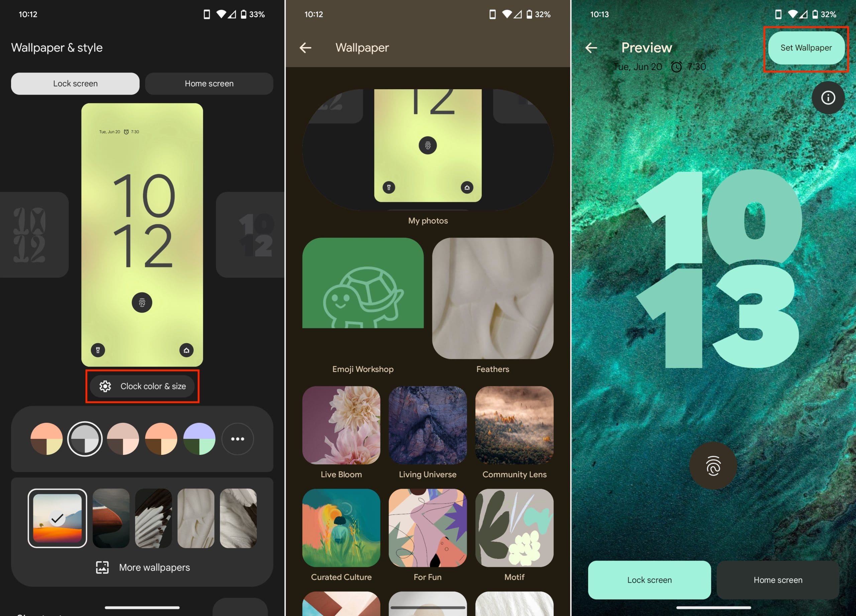Click More wallpapers button in style settings
This screenshot has height=616, width=856.
[141, 567]
